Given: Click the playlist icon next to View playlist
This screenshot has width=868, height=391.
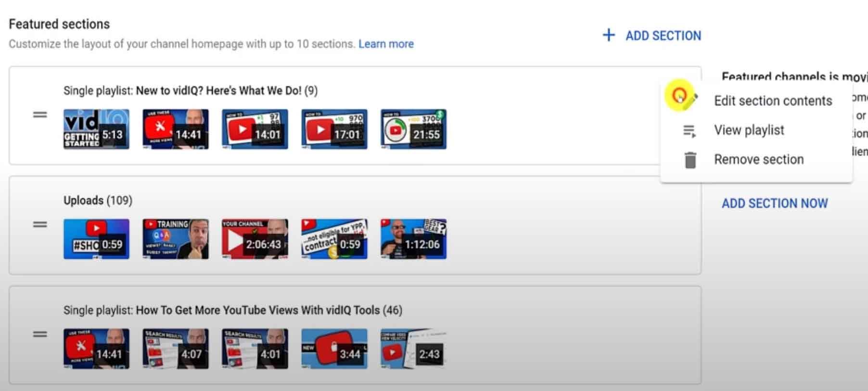Looking at the screenshot, I should click(690, 130).
